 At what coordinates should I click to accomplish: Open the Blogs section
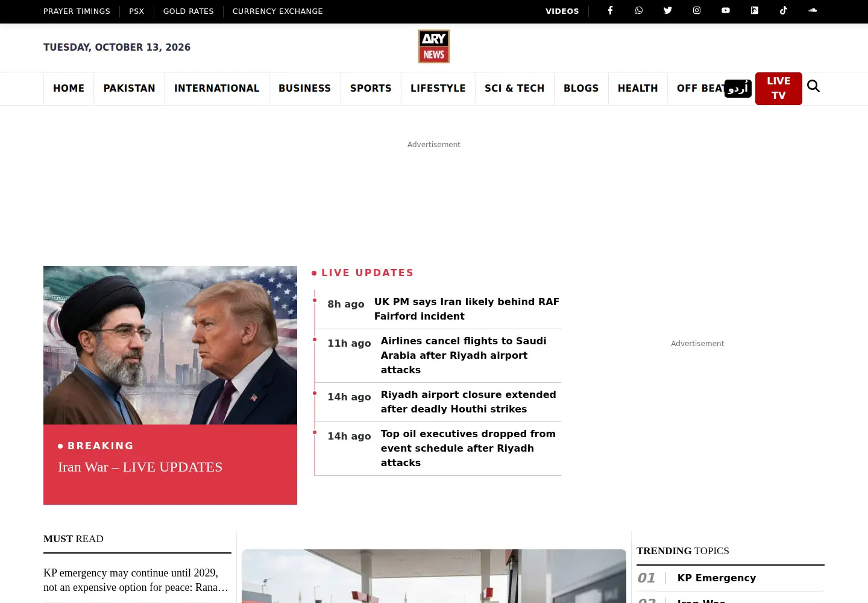[x=581, y=89]
